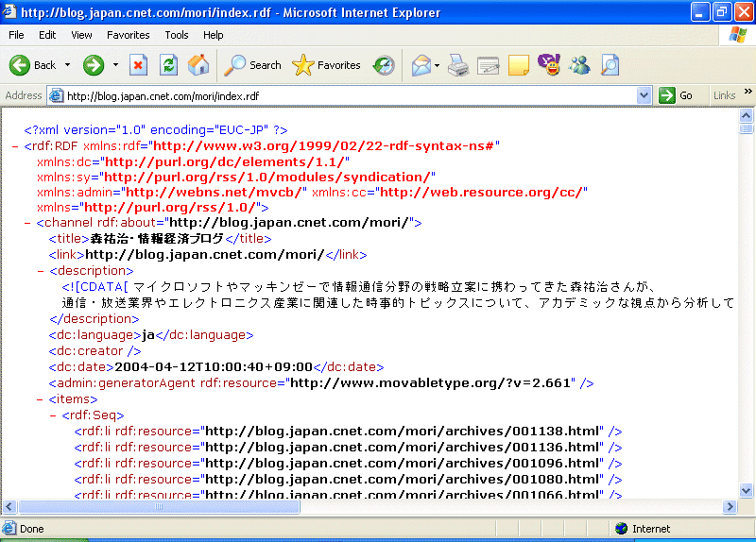The image size is (756, 542).
Task: Click the Windows flag logo throbber
Action: coord(738,35)
